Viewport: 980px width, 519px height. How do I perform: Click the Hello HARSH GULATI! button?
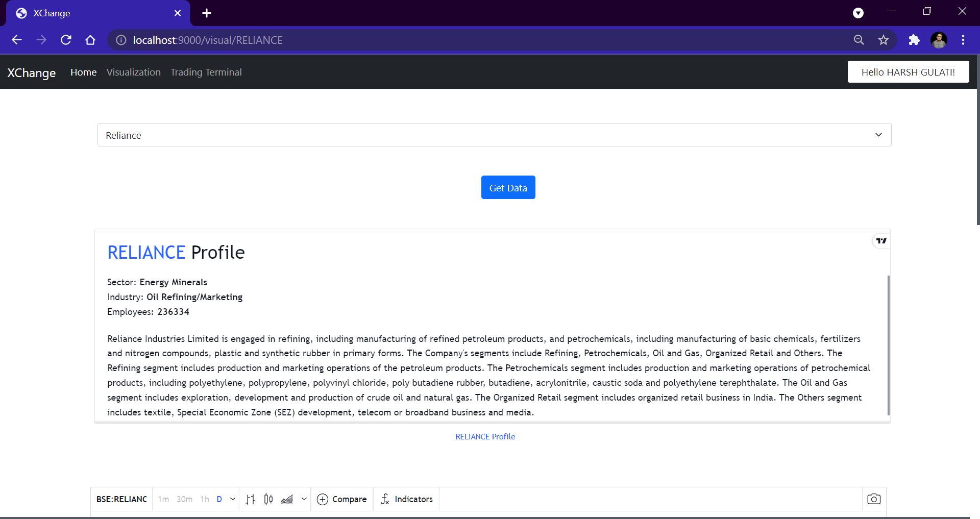[x=909, y=72]
